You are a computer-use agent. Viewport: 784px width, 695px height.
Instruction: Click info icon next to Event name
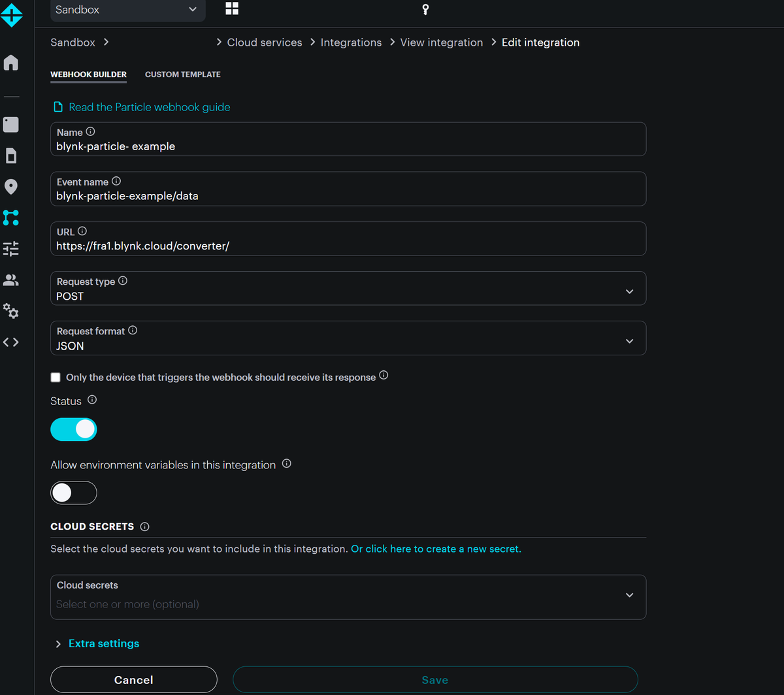pyautogui.click(x=116, y=182)
